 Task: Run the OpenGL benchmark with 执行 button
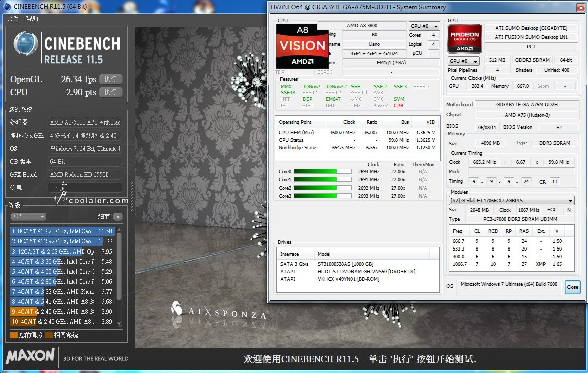tap(110, 79)
